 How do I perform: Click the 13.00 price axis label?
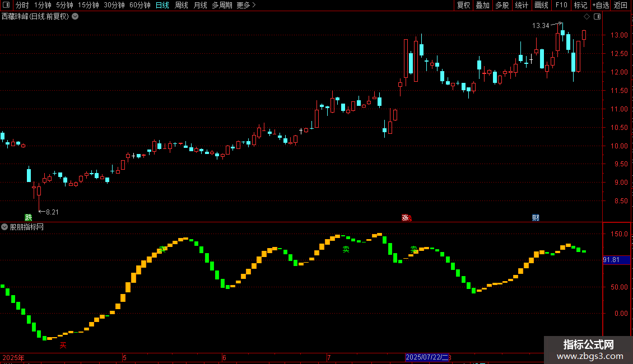point(619,35)
